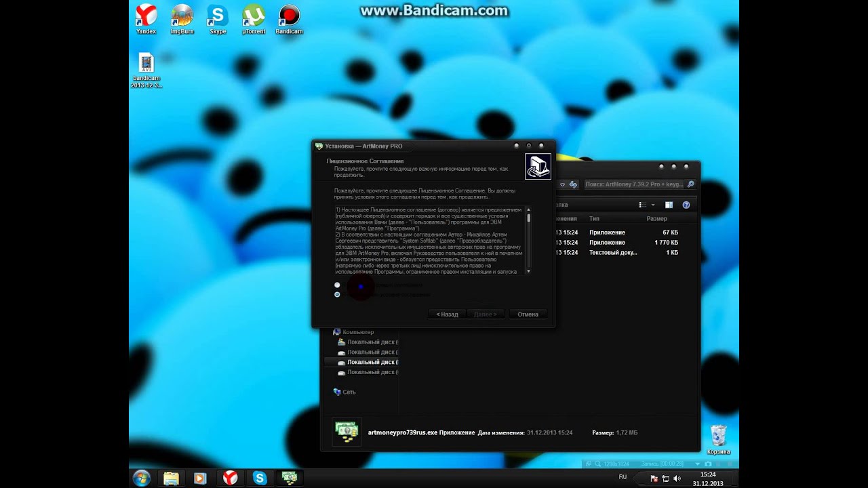Select Компьютер in Explorer navigation tree
The width and height of the screenshot is (868, 488).
358,332
